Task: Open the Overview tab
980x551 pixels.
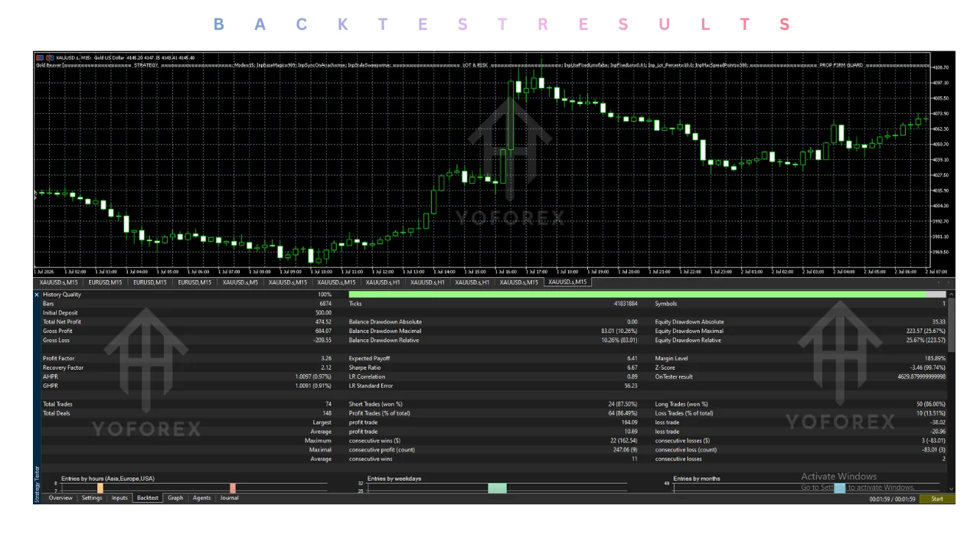Action: click(x=60, y=498)
